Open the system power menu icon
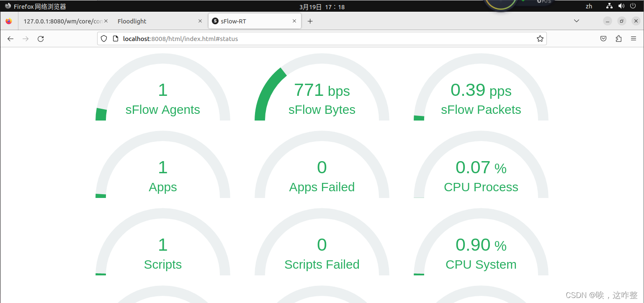Screen dimensions: 644x303 tap(633, 6)
